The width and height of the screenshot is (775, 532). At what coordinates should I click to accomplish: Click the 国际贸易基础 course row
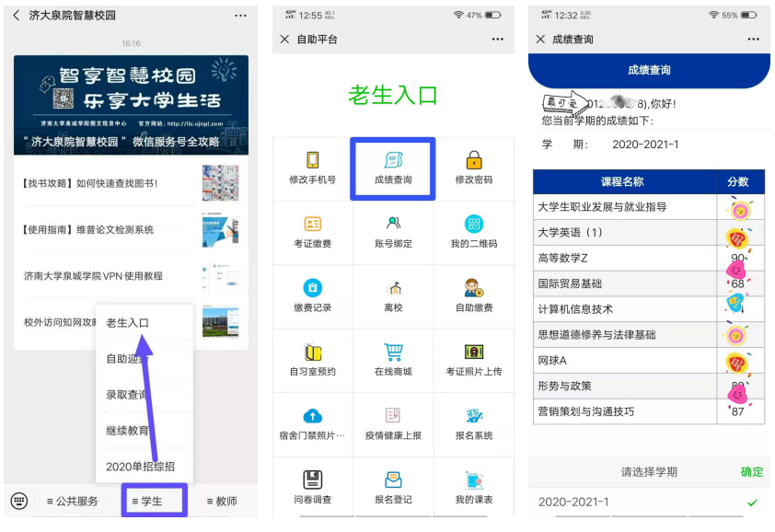649,283
